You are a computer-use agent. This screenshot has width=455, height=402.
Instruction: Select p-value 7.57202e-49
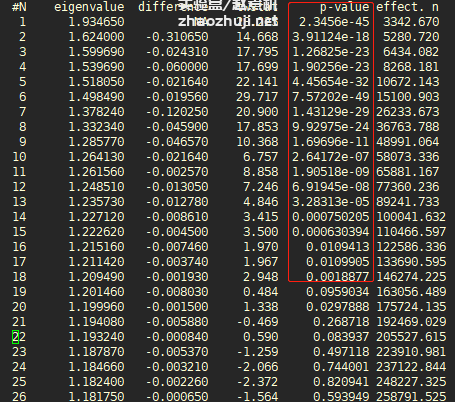[331, 97]
